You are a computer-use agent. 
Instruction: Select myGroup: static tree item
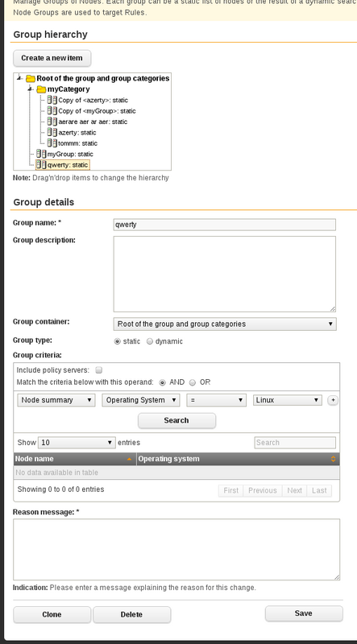70,154
